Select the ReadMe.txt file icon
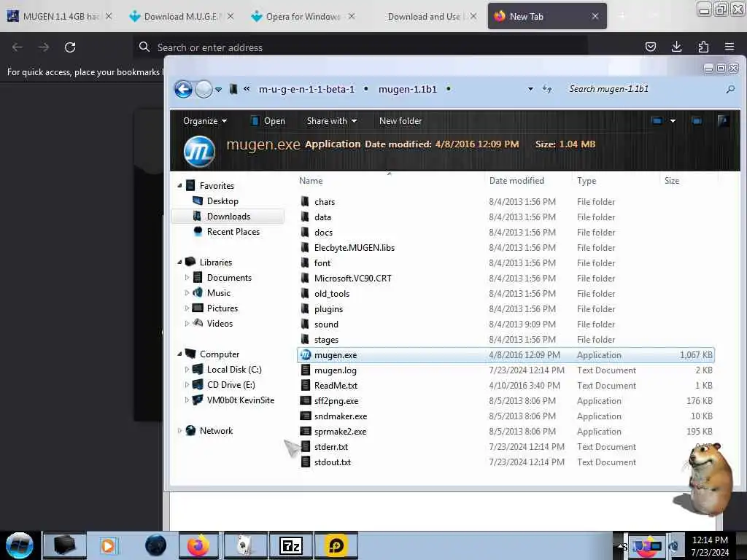Image resolution: width=747 pixels, height=560 pixels. pyautogui.click(x=306, y=385)
